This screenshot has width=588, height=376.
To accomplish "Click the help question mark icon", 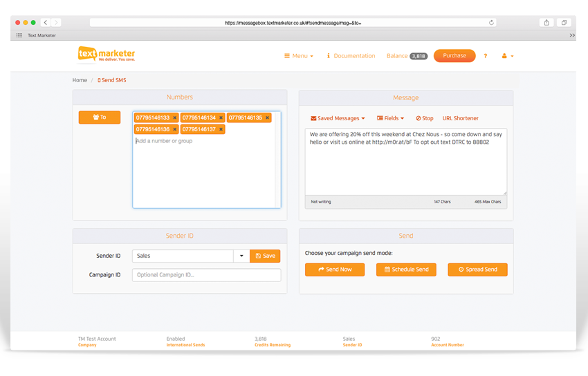I will tap(485, 56).
